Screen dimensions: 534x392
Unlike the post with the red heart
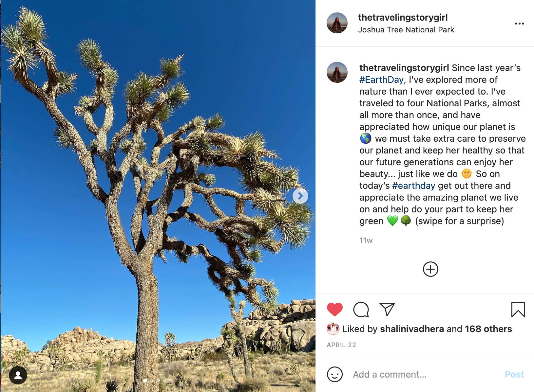pos(334,310)
